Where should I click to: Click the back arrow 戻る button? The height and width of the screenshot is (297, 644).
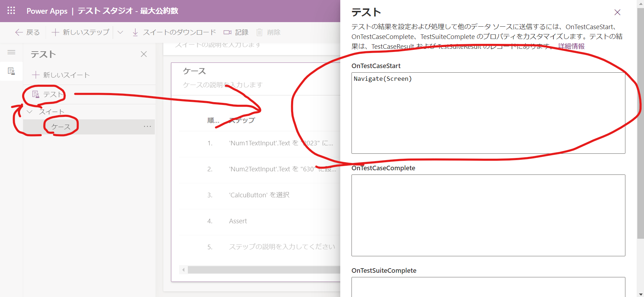(27, 32)
